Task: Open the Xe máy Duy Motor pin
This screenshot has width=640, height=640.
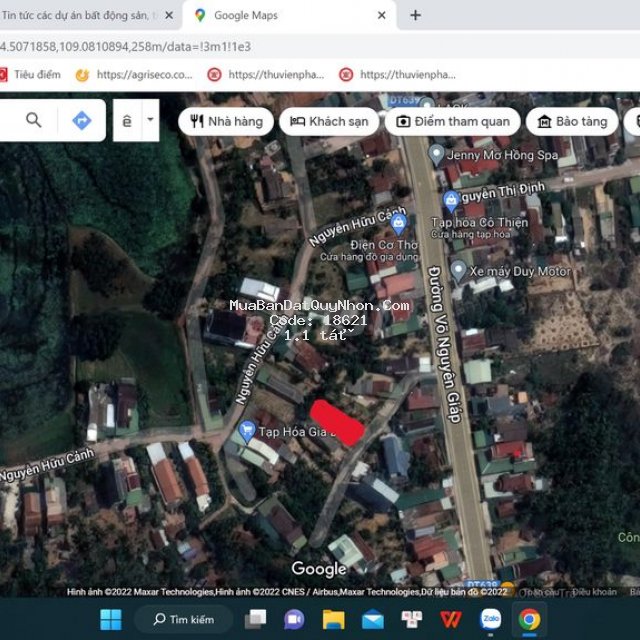Action: (458, 270)
